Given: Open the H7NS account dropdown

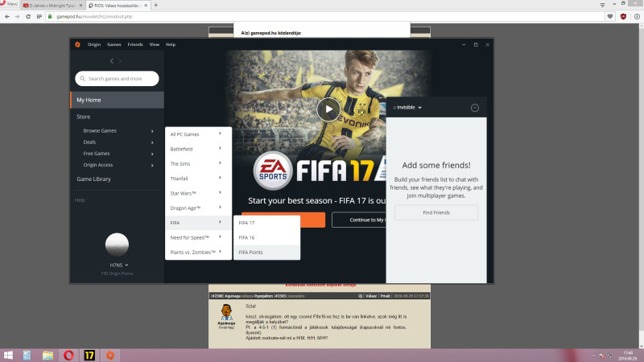Looking at the screenshot, I should (119, 265).
